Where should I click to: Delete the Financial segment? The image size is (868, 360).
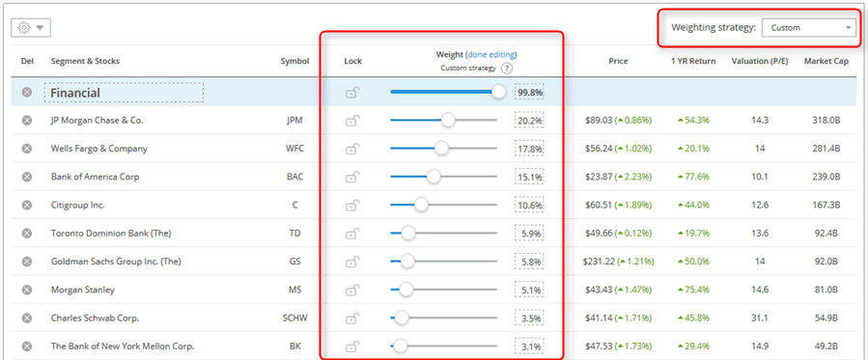click(x=27, y=93)
